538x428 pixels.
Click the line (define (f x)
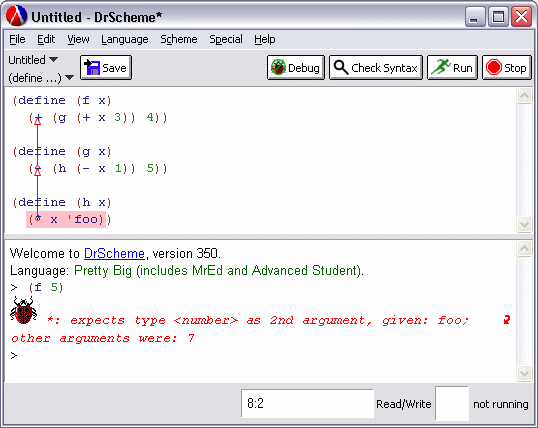(x=62, y=100)
